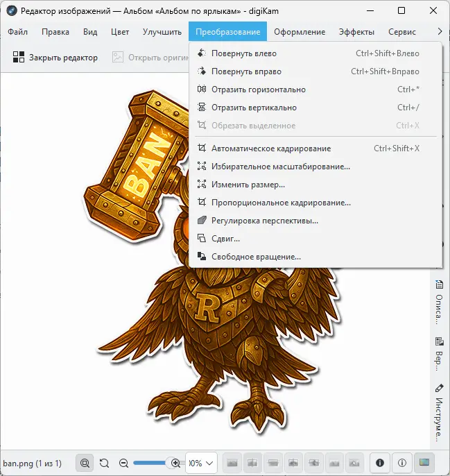Click the zoom out magnifier icon
The height and width of the screenshot is (476, 450).
pos(123,463)
